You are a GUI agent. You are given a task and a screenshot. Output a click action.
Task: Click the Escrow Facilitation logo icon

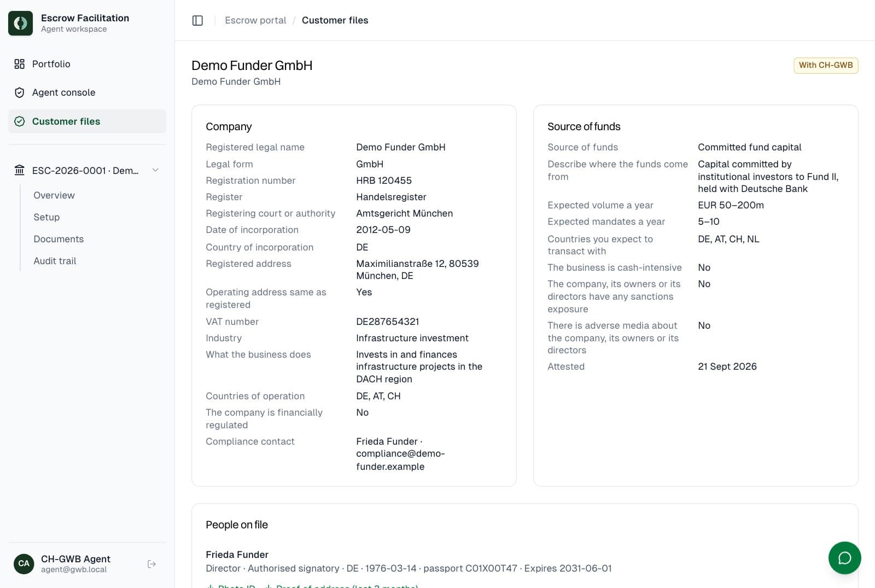coord(20,23)
